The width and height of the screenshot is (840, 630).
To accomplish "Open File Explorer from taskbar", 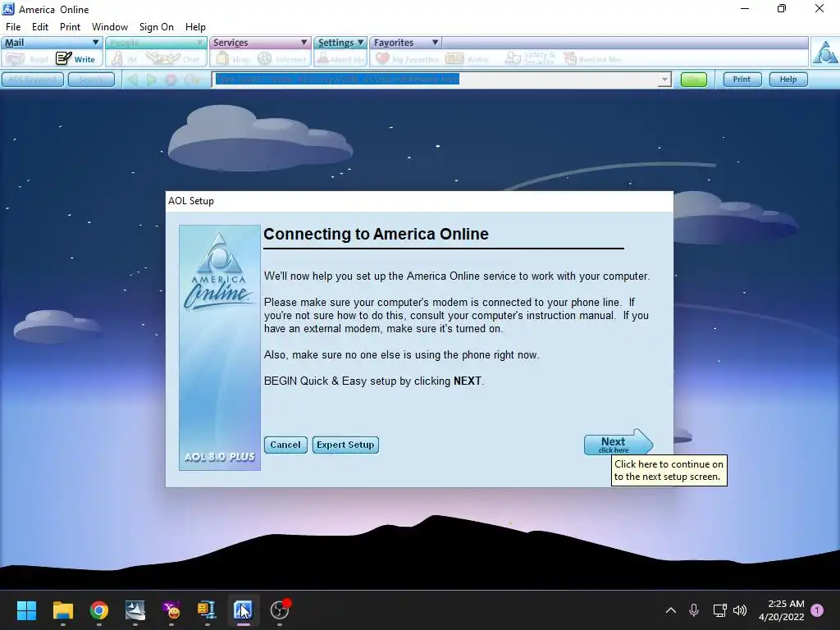I will coord(62,610).
